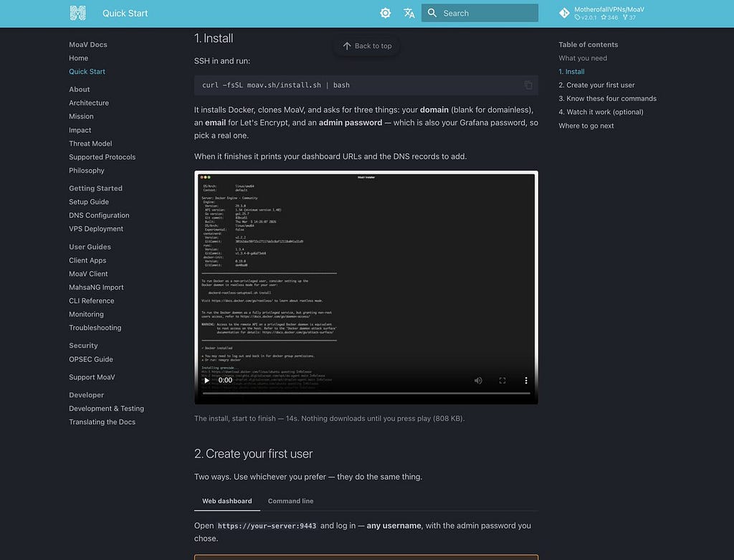Jump to '1. Install' in table of contents
The width and height of the screenshot is (734, 560).
(571, 72)
